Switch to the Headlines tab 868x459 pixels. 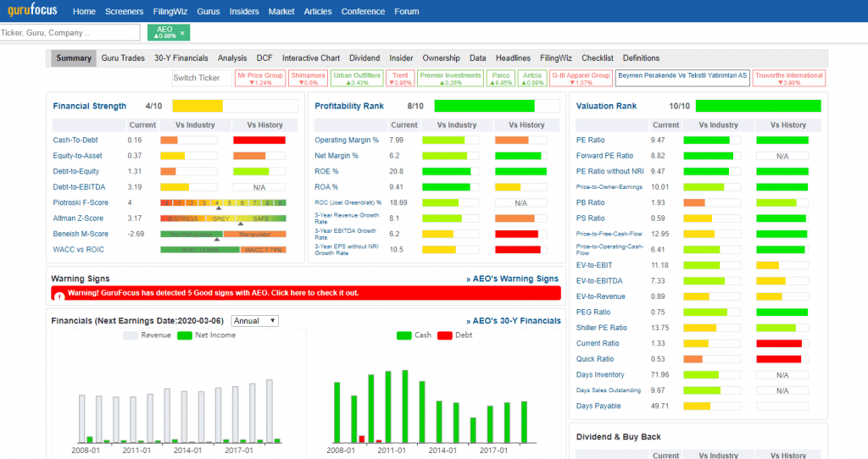coord(513,58)
